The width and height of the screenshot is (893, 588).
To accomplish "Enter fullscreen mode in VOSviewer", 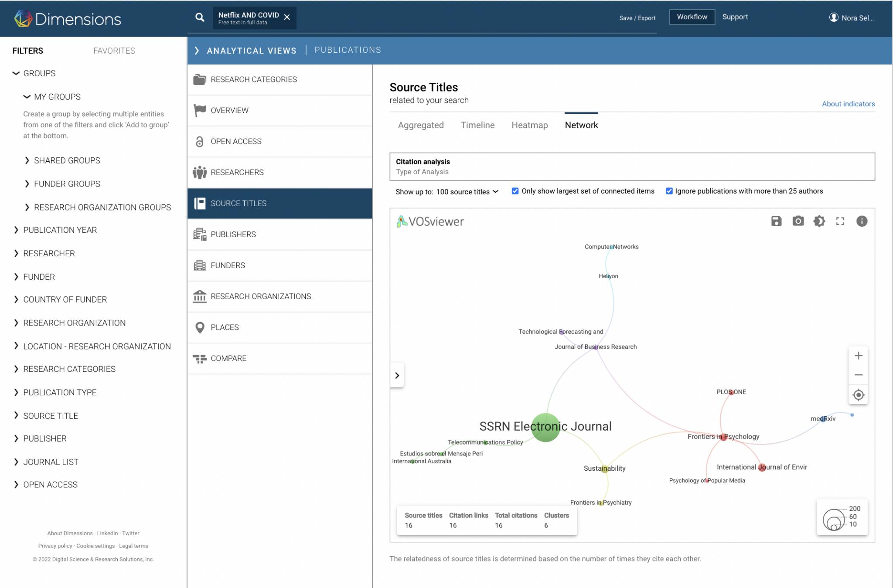I will click(840, 221).
